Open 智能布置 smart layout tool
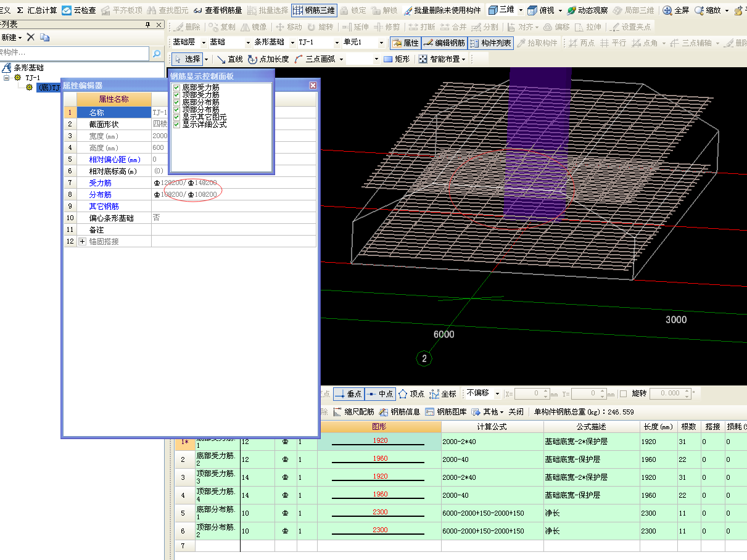The image size is (747, 560). (x=441, y=59)
